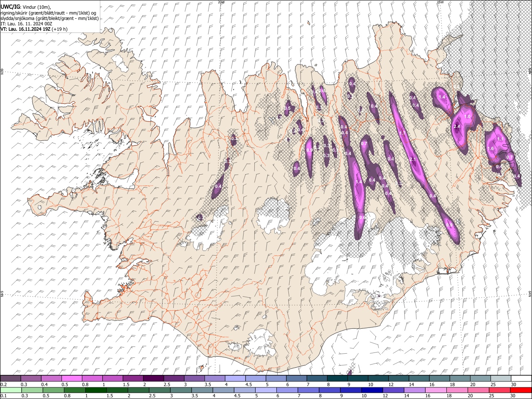This screenshot has width=532, height=399.
Task: Select the rigning/skúrir legend description line
Action: click(x=48, y=13)
